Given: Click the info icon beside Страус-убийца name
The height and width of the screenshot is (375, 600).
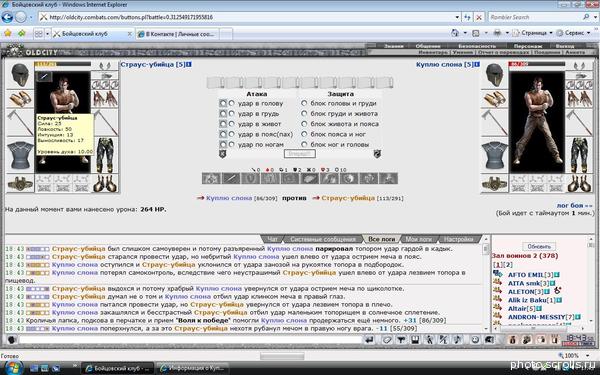Looking at the screenshot, I should 189,65.
